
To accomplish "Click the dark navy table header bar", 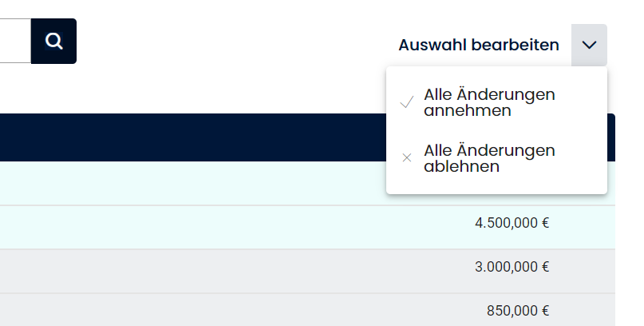I will coord(192,137).
